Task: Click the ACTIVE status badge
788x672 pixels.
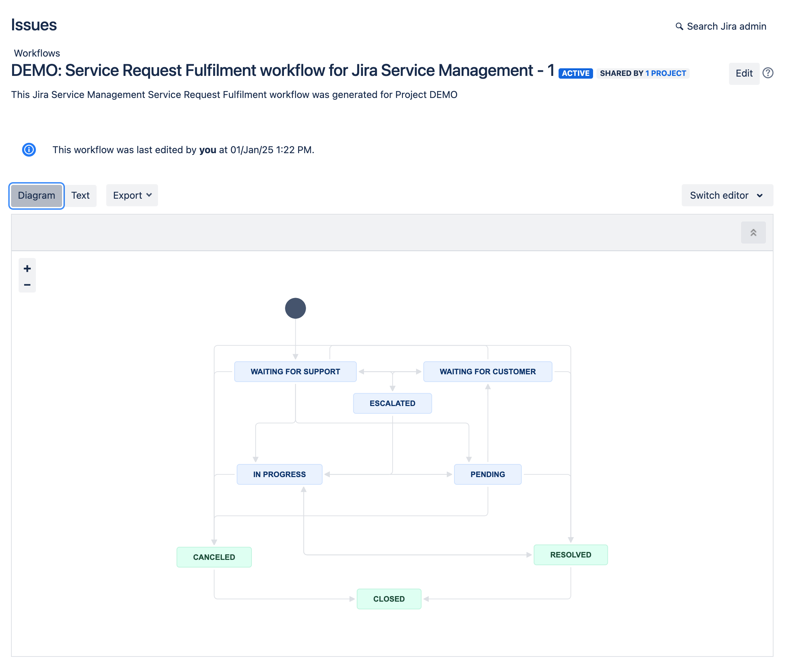Action: coord(575,73)
